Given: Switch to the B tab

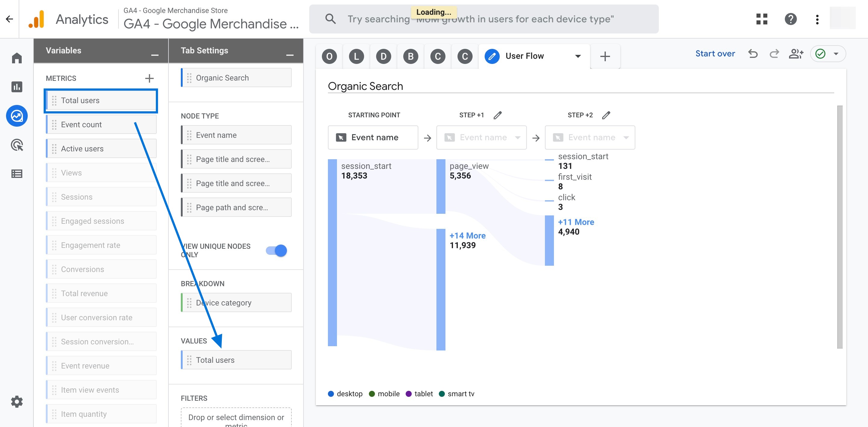Looking at the screenshot, I should pyautogui.click(x=410, y=56).
